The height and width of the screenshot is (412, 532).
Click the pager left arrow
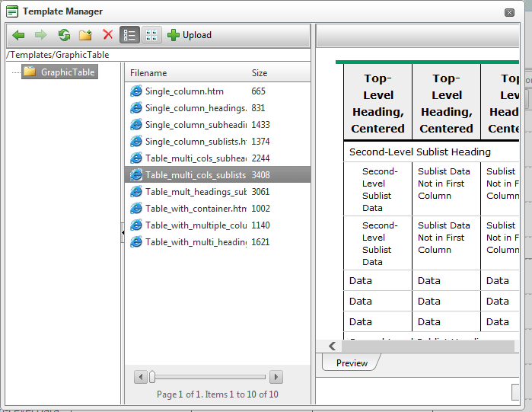(x=141, y=377)
